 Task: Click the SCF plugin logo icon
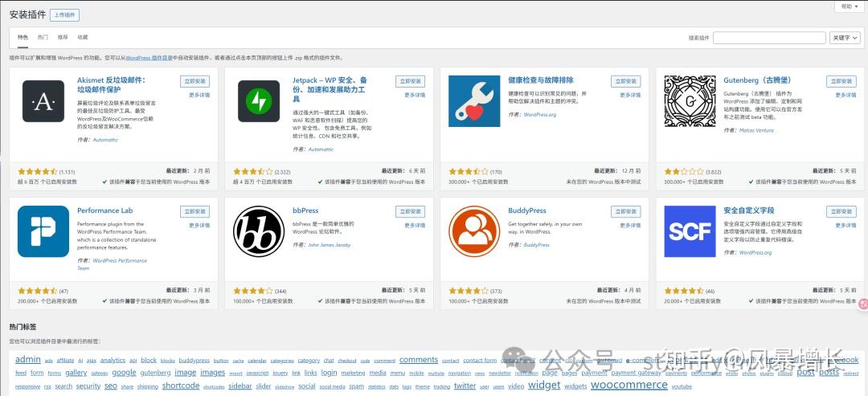(690, 231)
